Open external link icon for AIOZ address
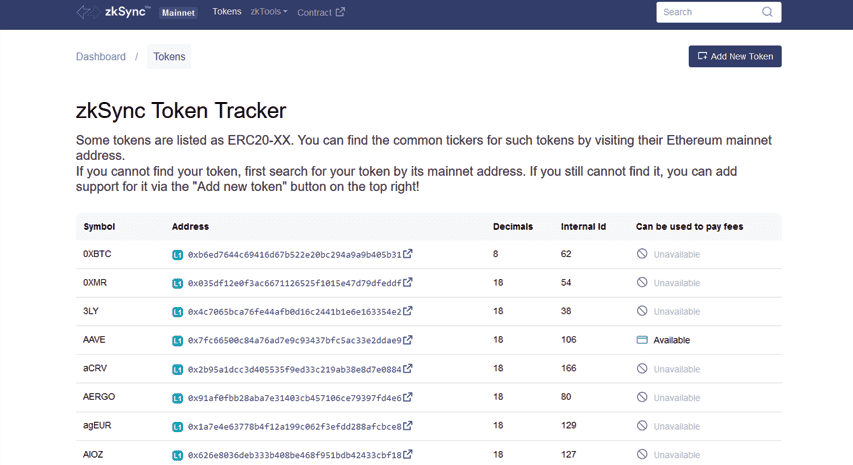The image size is (853, 465). [x=407, y=454]
